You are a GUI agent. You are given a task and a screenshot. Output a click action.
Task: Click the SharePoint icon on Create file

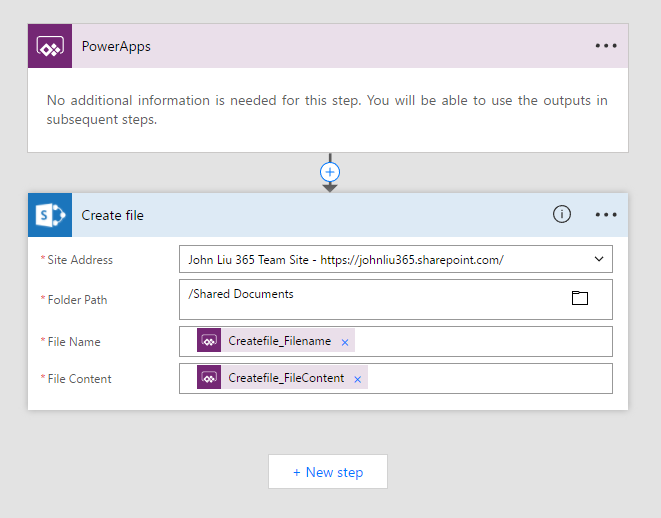click(49, 215)
